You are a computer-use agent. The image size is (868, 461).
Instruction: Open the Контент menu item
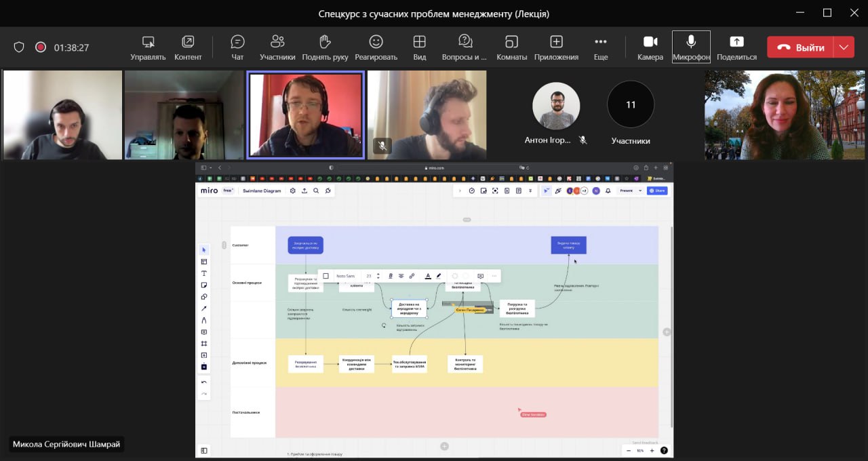pyautogui.click(x=188, y=47)
